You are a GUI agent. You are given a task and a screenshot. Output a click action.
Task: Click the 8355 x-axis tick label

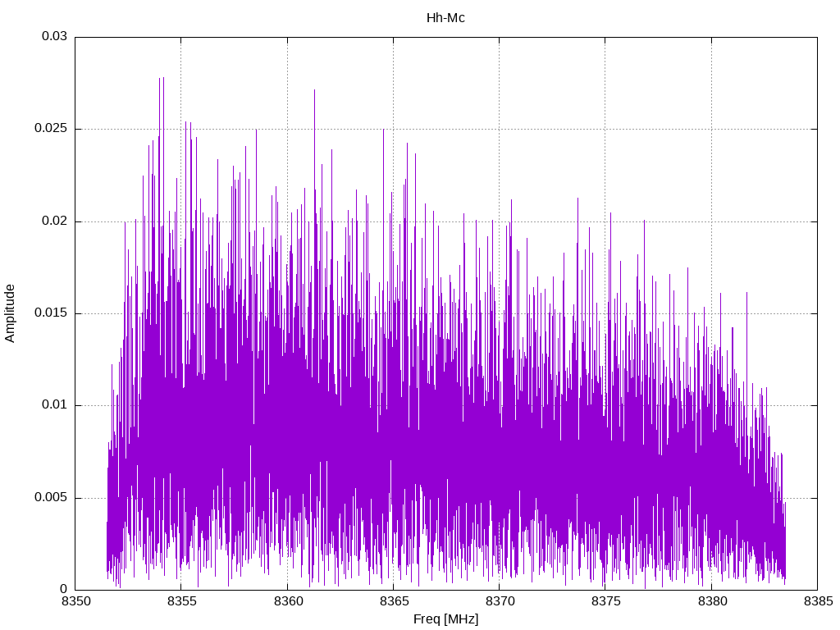[x=181, y=601]
